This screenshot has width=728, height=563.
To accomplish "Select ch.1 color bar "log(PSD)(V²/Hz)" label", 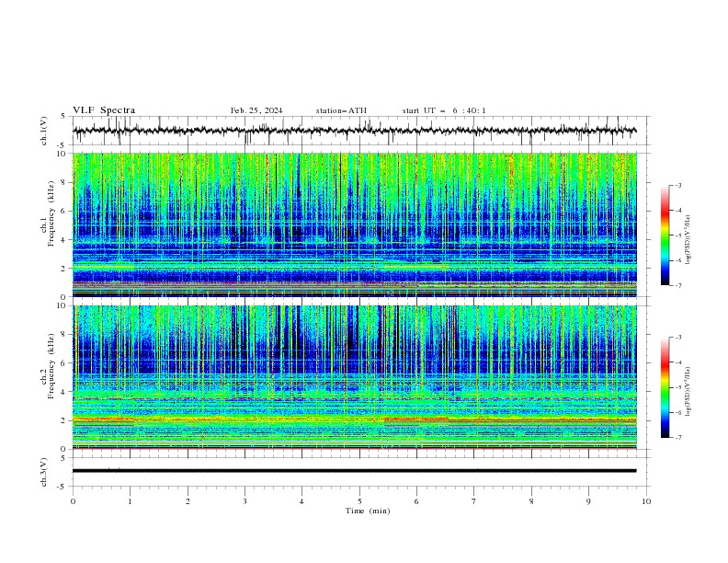I will coord(688,239).
